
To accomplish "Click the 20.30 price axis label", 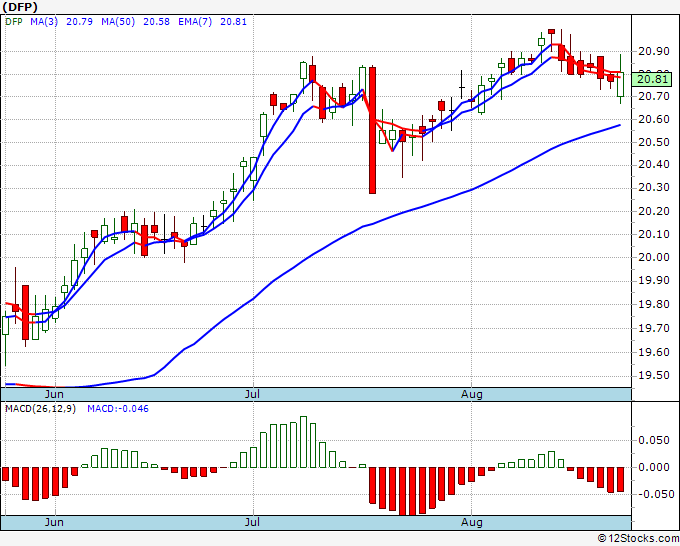I will point(654,187).
